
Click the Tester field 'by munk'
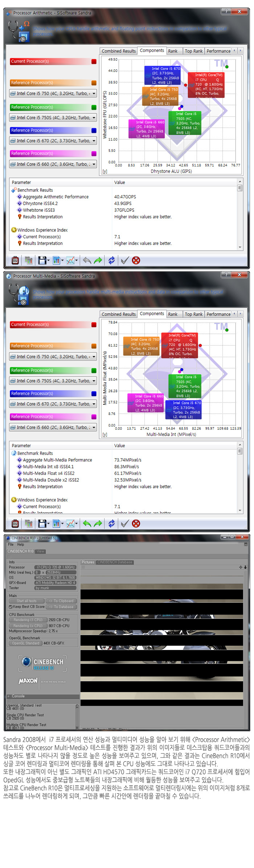tap(55, 588)
